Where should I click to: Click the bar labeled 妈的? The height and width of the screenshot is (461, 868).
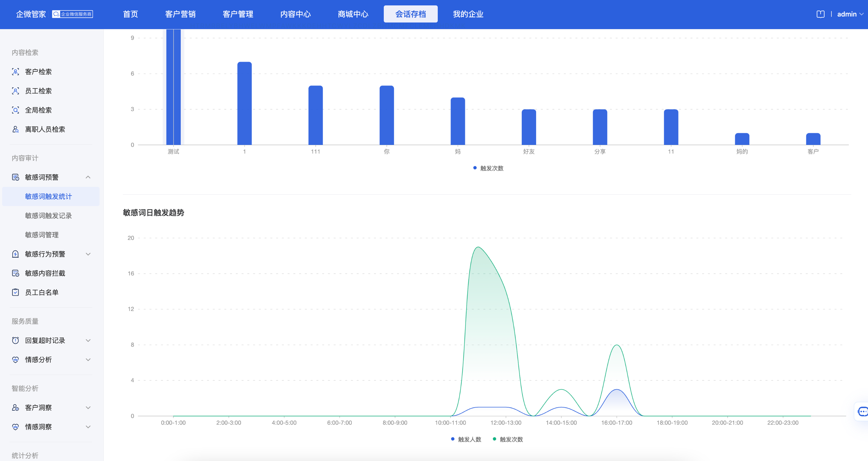click(x=742, y=139)
